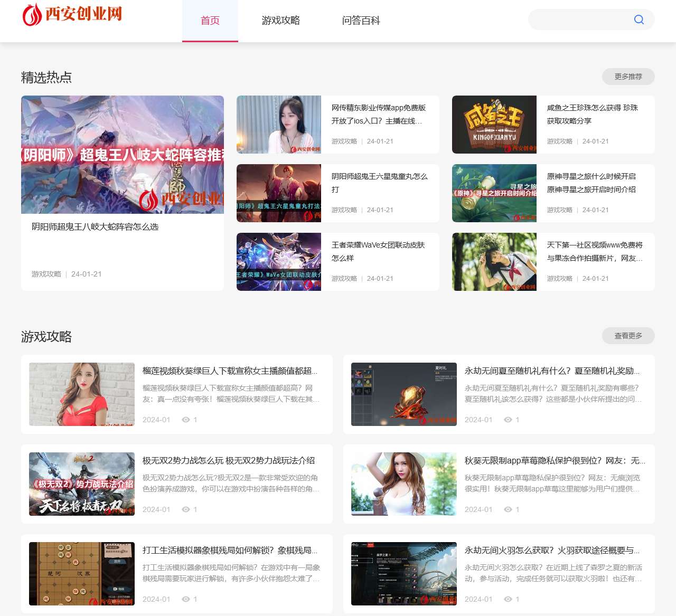
Task: Click the 更多推荐 button
Action: (628, 77)
